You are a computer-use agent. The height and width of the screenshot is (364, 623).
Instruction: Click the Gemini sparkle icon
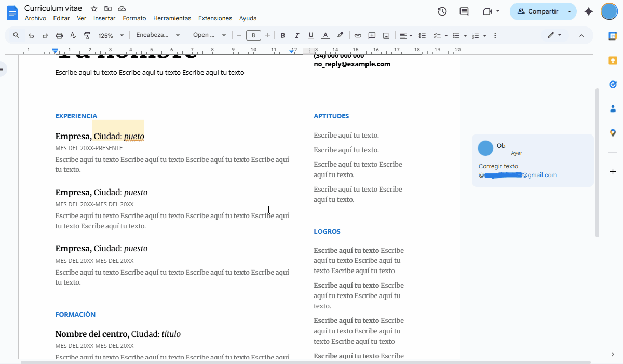(589, 11)
